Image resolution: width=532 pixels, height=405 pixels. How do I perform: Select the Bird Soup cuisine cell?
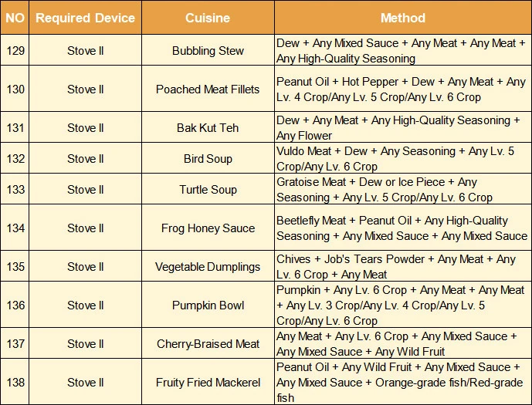point(208,159)
